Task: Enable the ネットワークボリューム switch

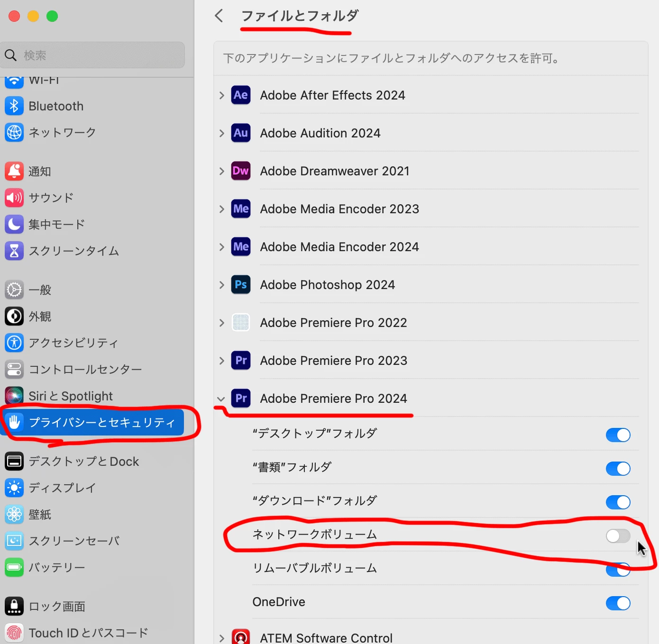Action: click(618, 536)
